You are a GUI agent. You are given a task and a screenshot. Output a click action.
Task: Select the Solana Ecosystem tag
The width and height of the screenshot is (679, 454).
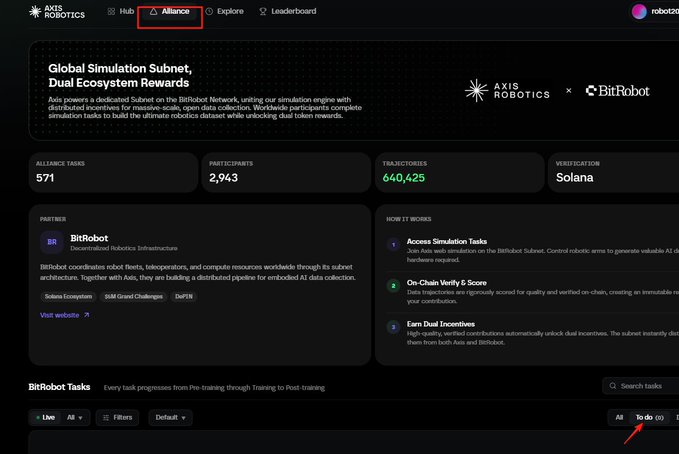tap(68, 296)
